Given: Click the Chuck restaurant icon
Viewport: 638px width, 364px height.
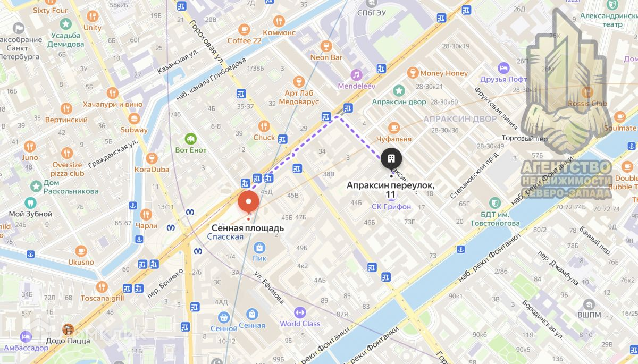Looking at the screenshot, I should [264, 126].
